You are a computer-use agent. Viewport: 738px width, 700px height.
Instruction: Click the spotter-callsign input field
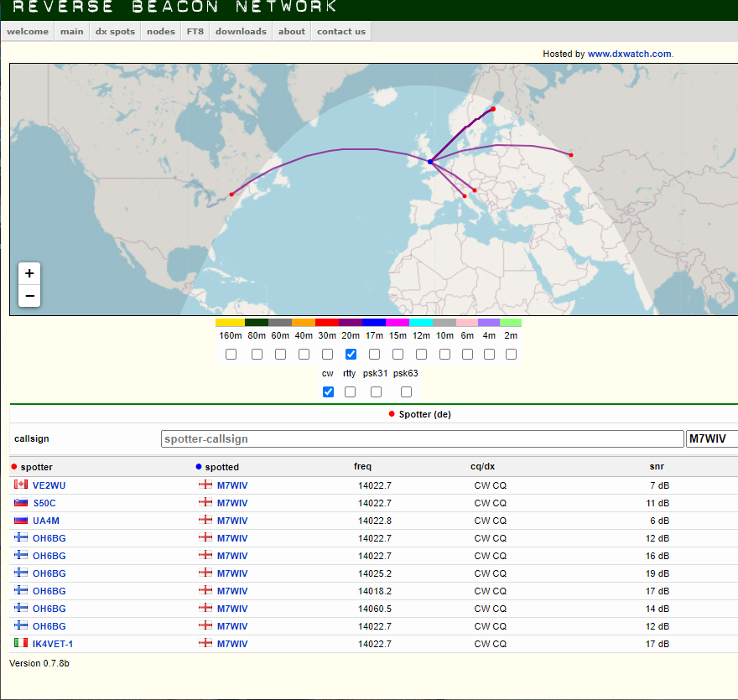tap(422, 439)
